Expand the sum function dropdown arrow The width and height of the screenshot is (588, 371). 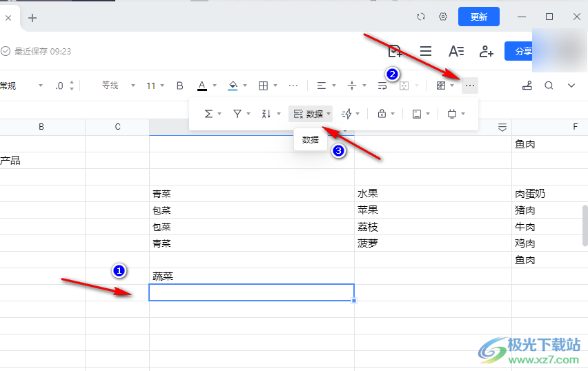pos(219,114)
